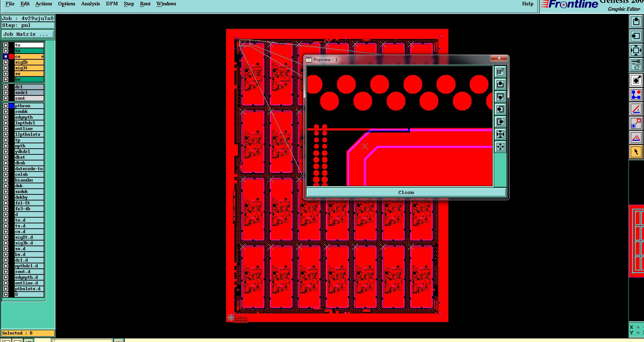644x342 pixels.
Task: Toggle display checkbox for layer to
Action: pos(6,45)
